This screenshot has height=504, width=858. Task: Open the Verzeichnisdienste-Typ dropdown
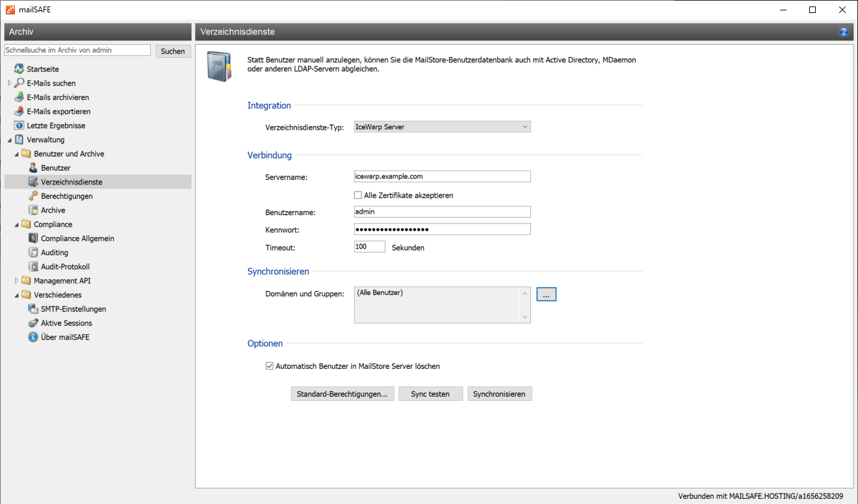[442, 127]
